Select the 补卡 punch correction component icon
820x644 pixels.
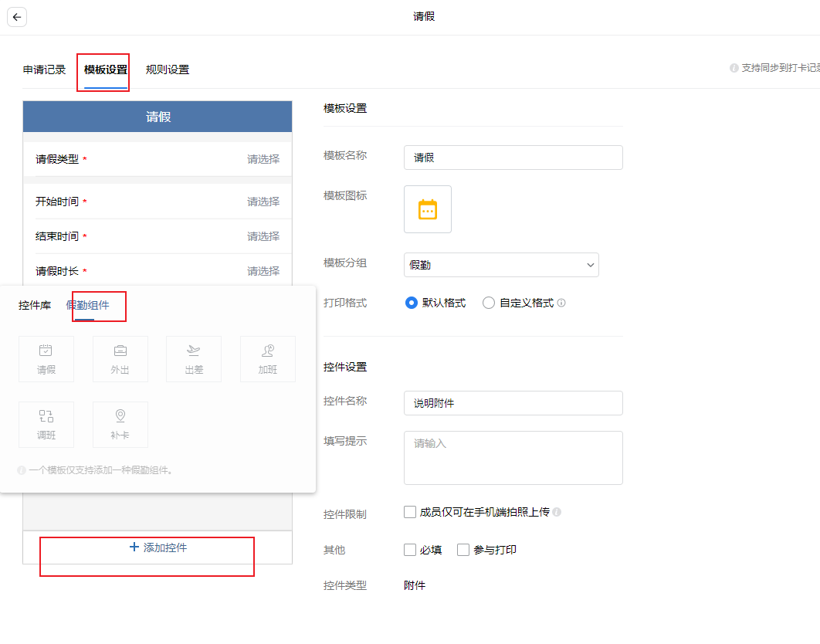click(120, 425)
